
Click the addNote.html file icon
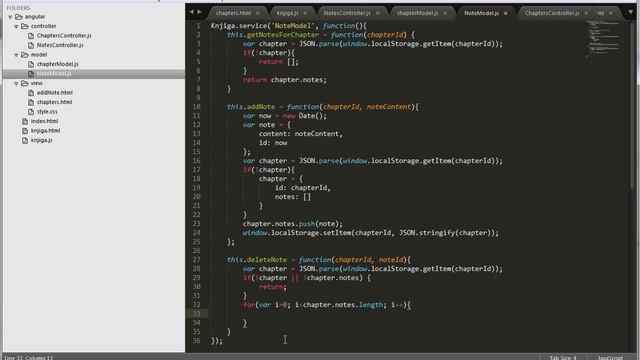click(x=31, y=93)
